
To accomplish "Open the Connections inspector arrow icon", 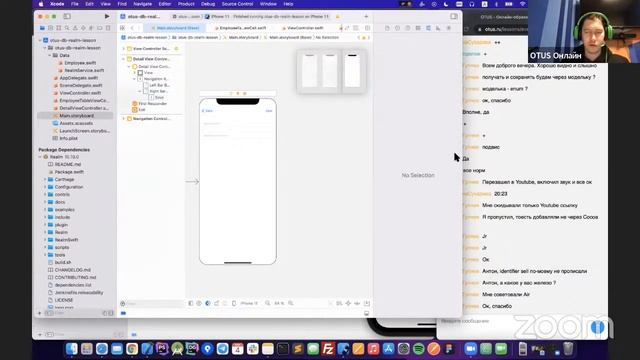I will [x=448, y=28].
